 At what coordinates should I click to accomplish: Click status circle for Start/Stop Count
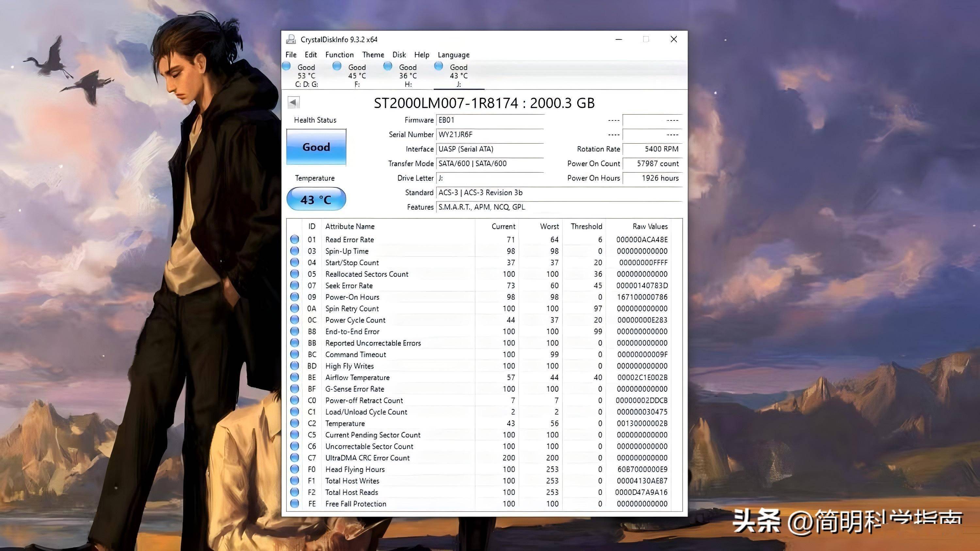pyautogui.click(x=294, y=262)
